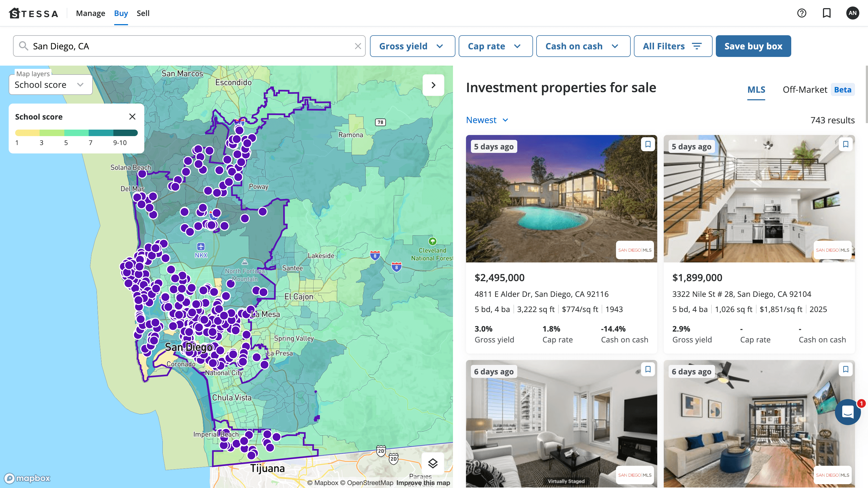Image resolution: width=868 pixels, height=488 pixels.
Task: Expand the Gross yield filter dropdown
Action: (412, 46)
